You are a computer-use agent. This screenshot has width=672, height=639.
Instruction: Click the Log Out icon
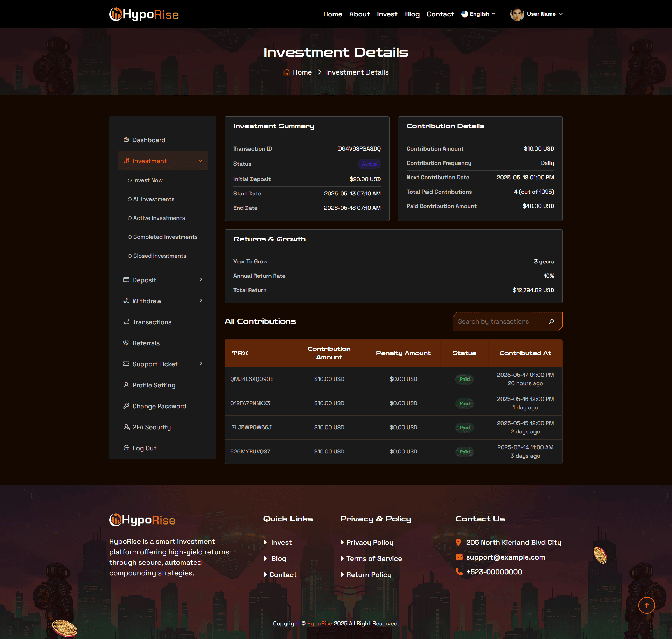(x=126, y=448)
